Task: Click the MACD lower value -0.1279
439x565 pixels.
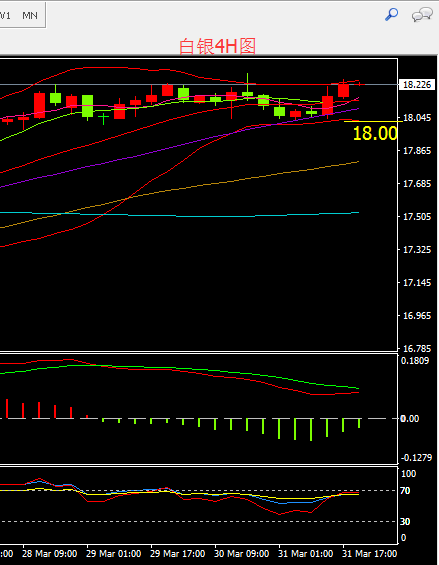Action: tap(416, 458)
